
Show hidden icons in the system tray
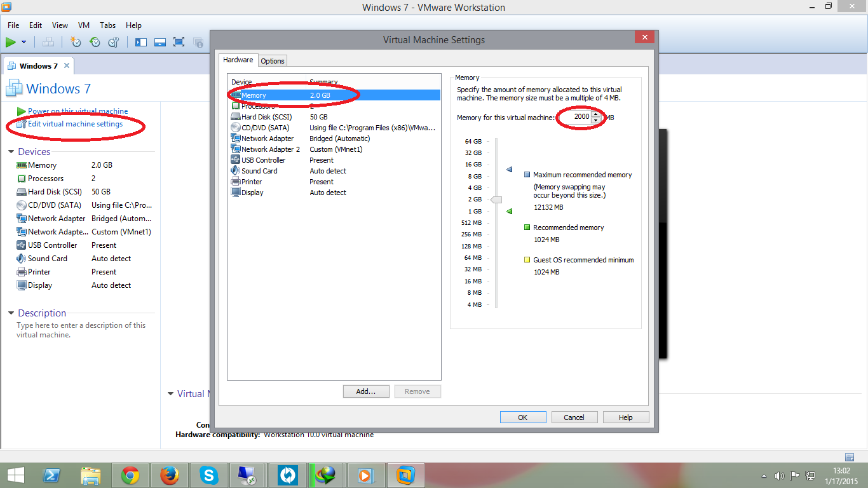coord(764,475)
